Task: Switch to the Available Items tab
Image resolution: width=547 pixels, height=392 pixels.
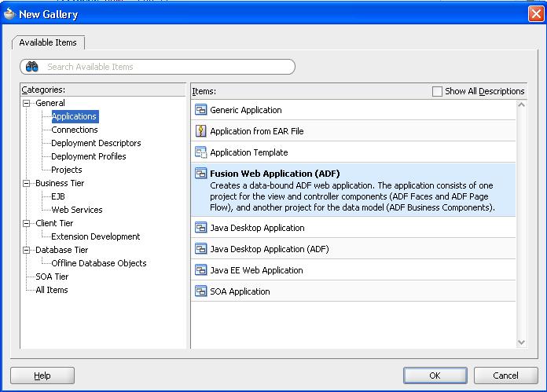Action: [x=49, y=42]
